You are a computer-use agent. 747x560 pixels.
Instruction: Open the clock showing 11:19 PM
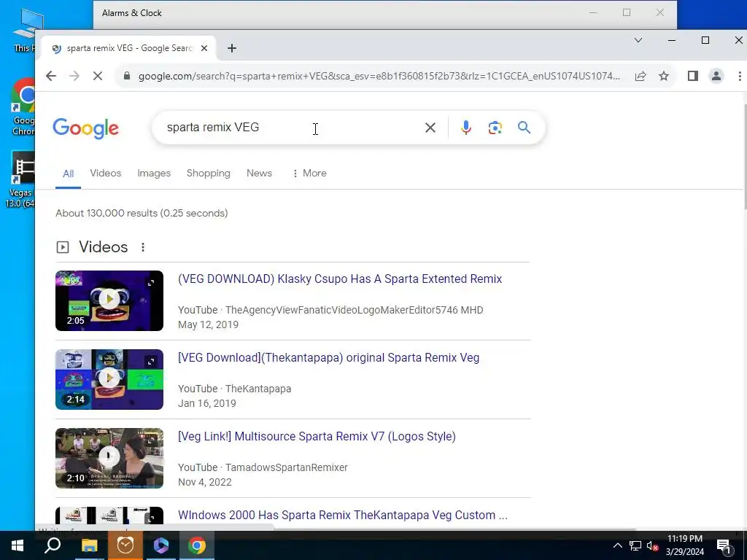coord(684,545)
